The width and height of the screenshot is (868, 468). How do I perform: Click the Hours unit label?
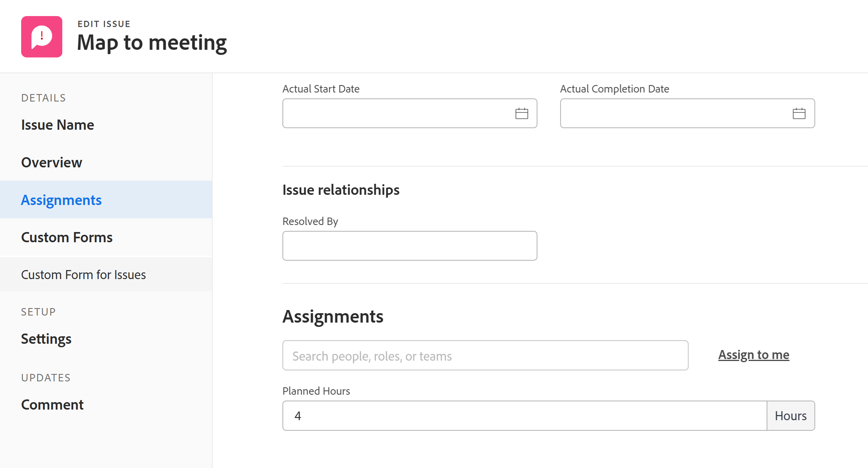click(x=790, y=415)
